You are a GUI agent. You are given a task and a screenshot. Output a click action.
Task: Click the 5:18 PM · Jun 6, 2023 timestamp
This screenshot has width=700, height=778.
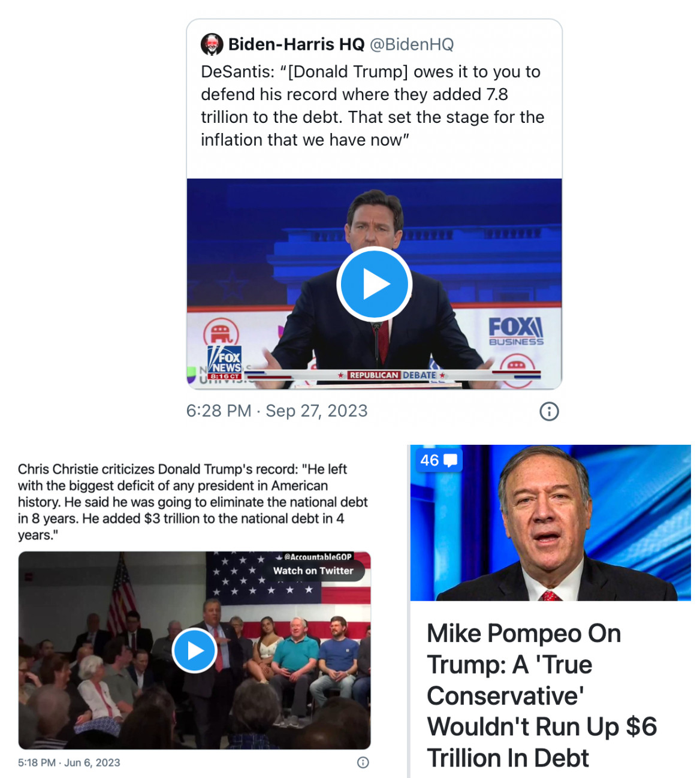[x=69, y=762]
